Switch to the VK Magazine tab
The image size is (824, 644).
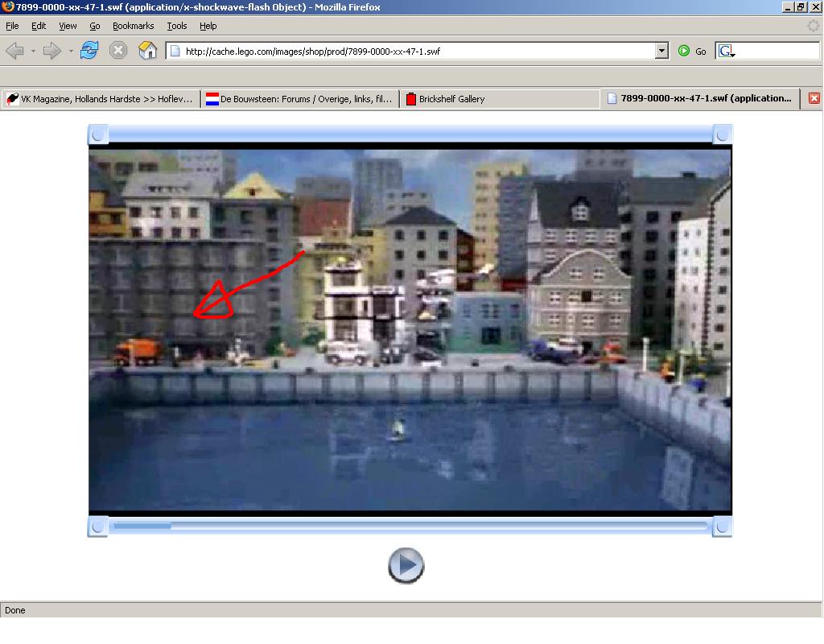point(100,99)
